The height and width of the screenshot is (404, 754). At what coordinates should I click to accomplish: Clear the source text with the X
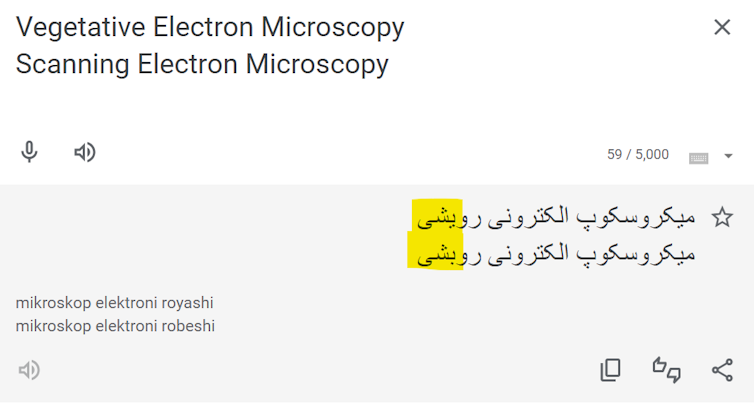coord(722,27)
